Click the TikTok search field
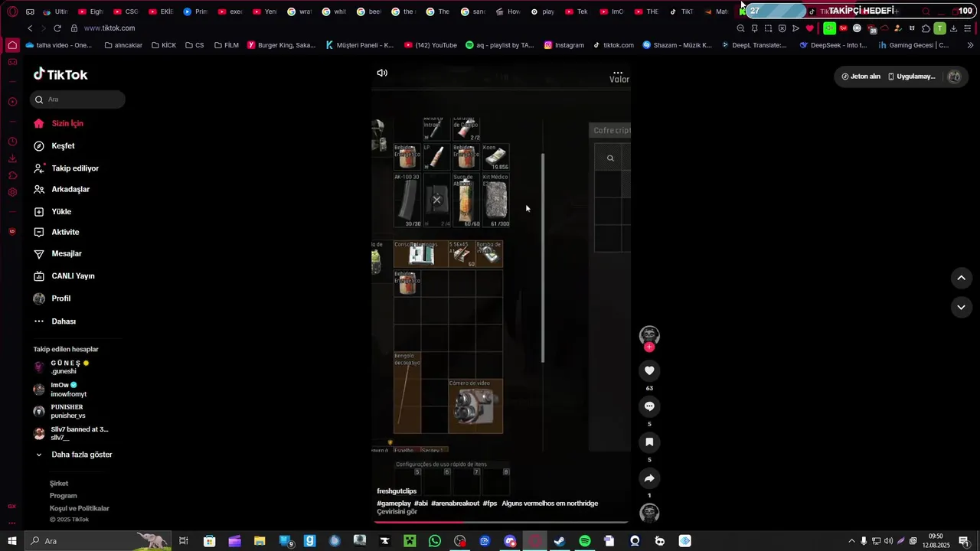Screen dimensions: 980x551 coord(78,99)
